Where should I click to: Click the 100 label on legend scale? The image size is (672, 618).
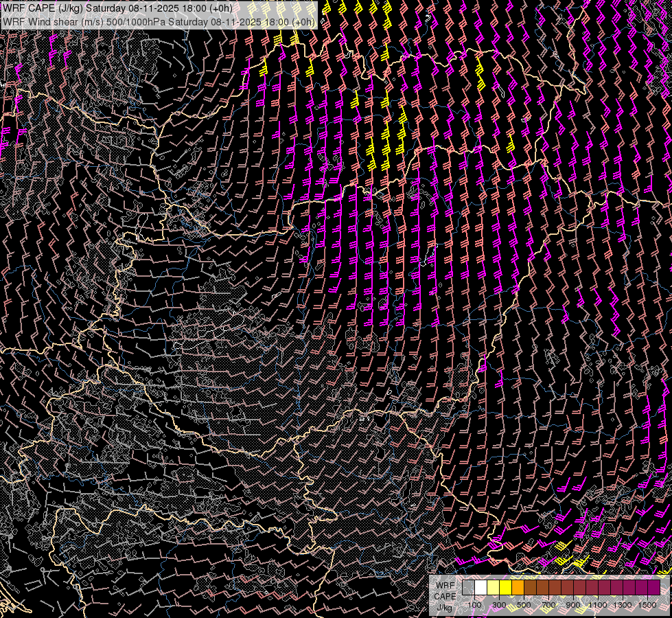[474, 604]
